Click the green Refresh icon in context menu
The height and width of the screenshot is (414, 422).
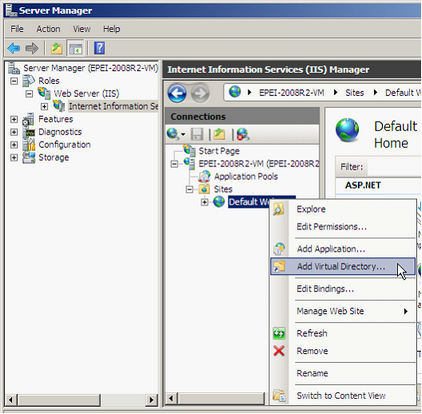point(279,333)
